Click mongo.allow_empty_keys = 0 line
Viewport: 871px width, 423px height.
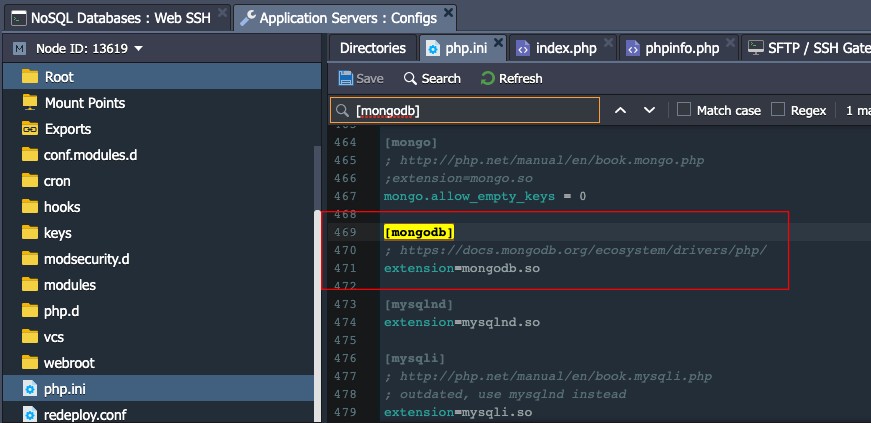point(485,196)
